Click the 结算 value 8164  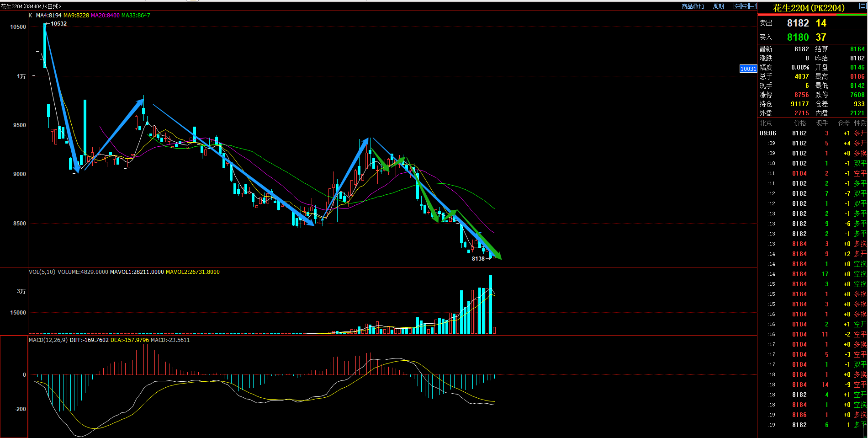[x=857, y=49]
